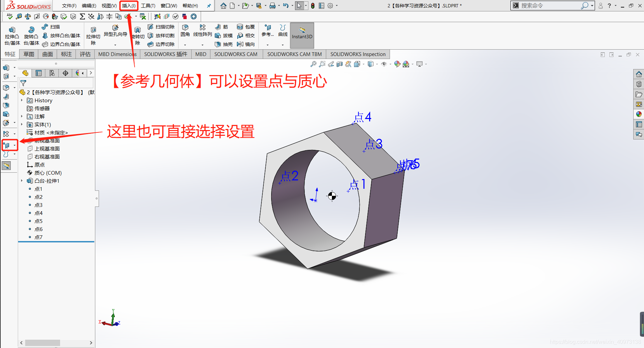Toggle the pin on the menu bar
This screenshot has height=348, width=644.
click(209, 6)
